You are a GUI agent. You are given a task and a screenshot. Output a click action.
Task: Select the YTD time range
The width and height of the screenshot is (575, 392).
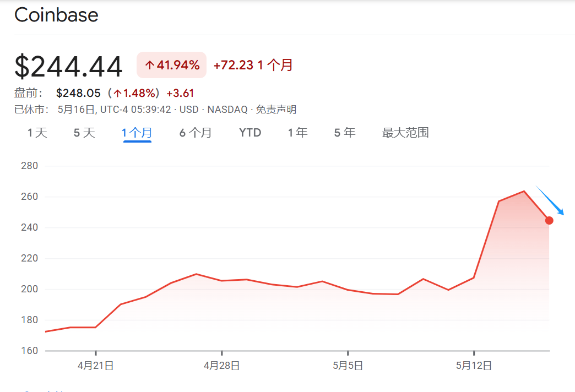pos(250,133)
